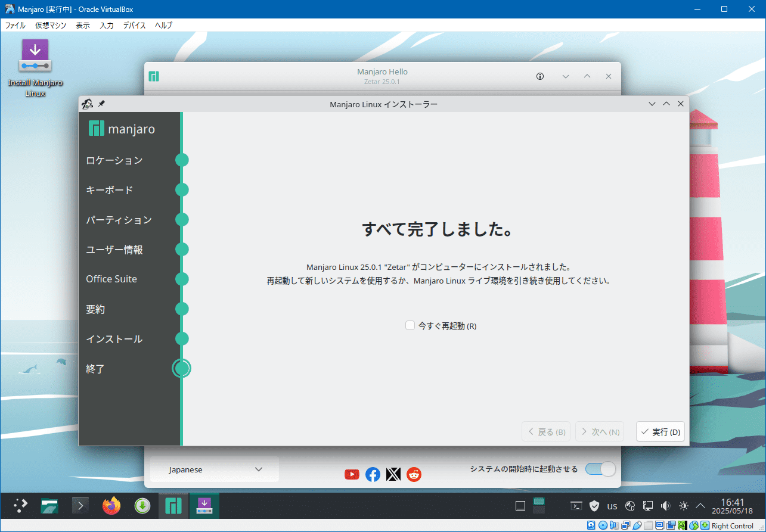Pin the installer window with the pin icon
Viewport: 766px width, 532px height.
coord(101,104)
